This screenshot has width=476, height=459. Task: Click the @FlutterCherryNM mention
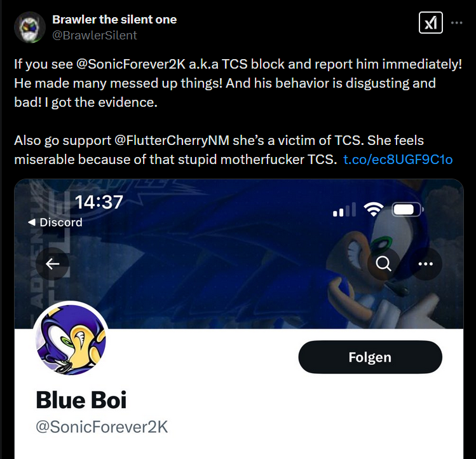(x=172, y=140)
